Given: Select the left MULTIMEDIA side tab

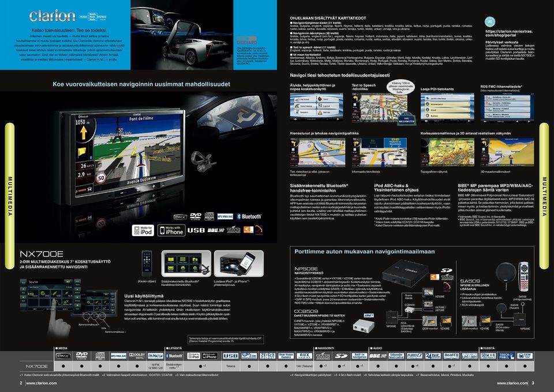Looking at the screenshot, I should 10,196.
